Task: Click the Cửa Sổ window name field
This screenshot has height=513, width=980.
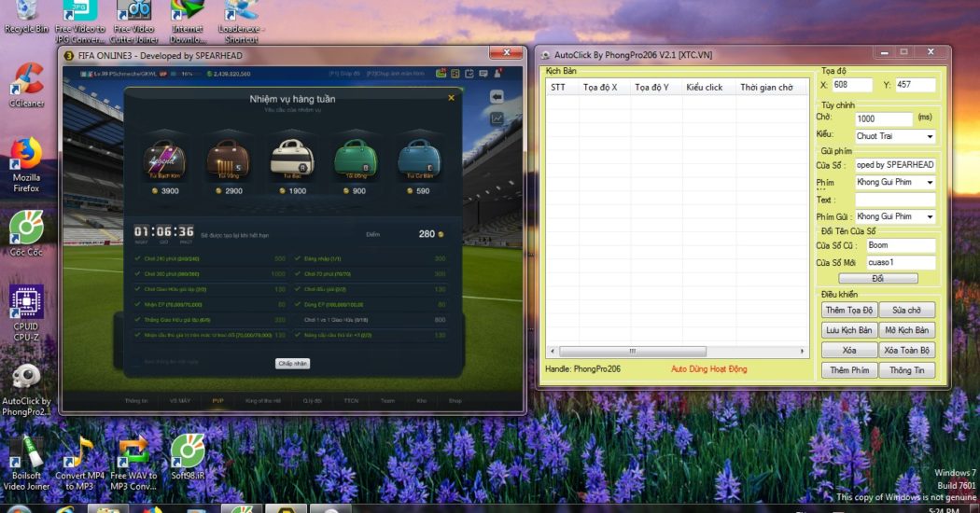Action: pyautogui.click(x=895, y=165)
